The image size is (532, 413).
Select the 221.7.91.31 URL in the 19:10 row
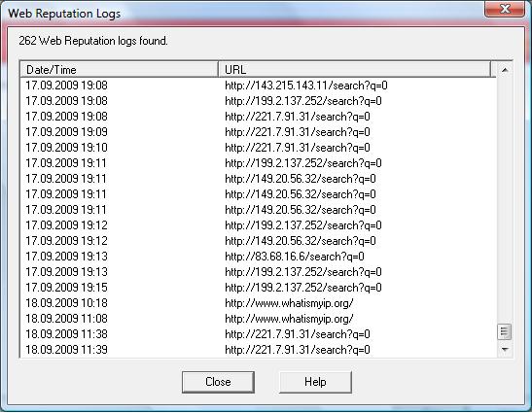pos(298,148)
